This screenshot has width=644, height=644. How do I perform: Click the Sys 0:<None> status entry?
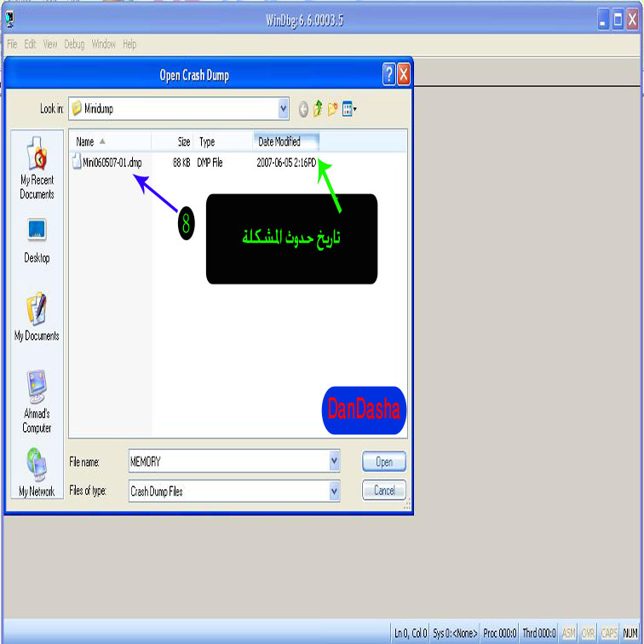[455, 633]
